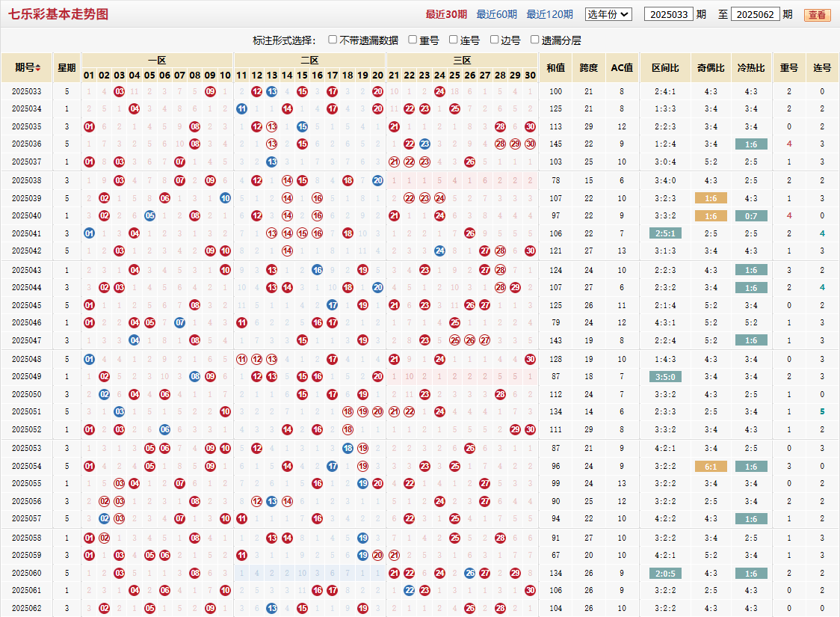Click blue ball 15 in row 2025035
840x617 pixels.
click(x=302, y=126)
